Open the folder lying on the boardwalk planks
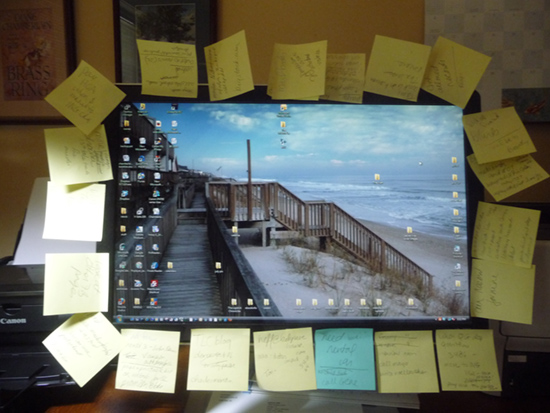The height and width of the screenshot is (413, 550). coord(170,265)
